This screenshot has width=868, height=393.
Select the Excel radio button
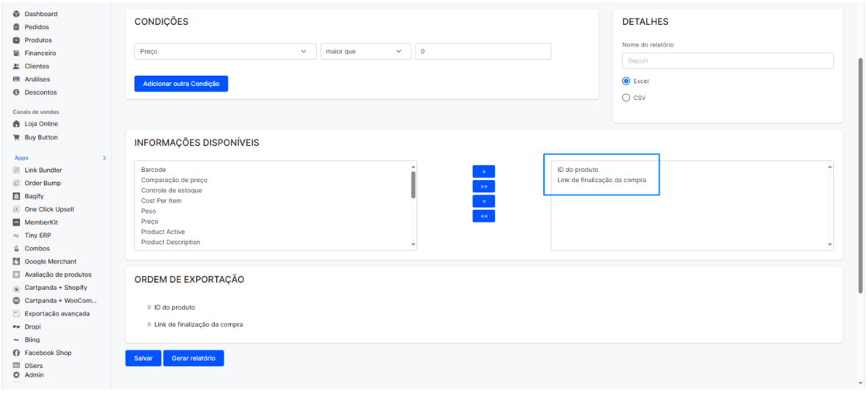pos(626,81)
